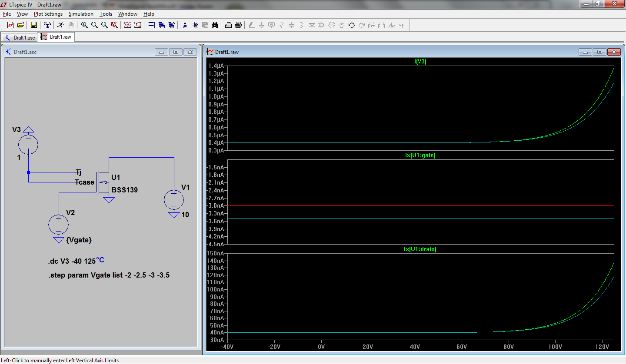Click the Mirror component icon
Viewport: 626px width, 364px height.
click(382, 25)
